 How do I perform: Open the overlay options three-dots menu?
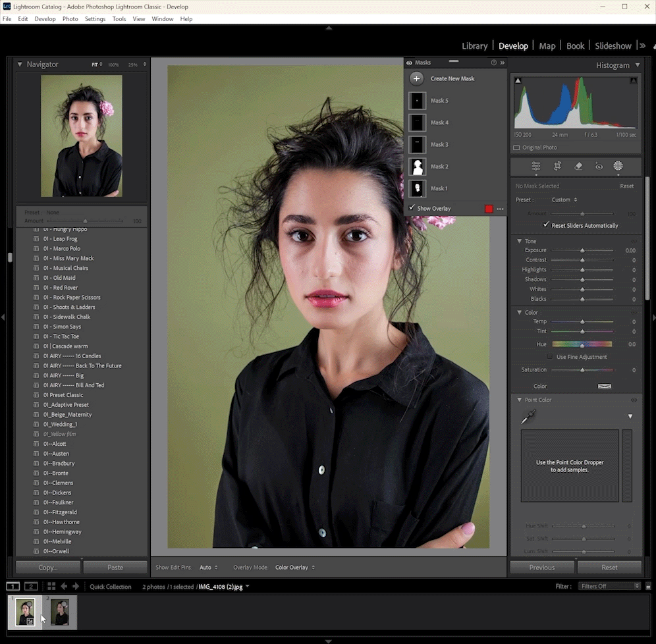[x=500, y=209]
